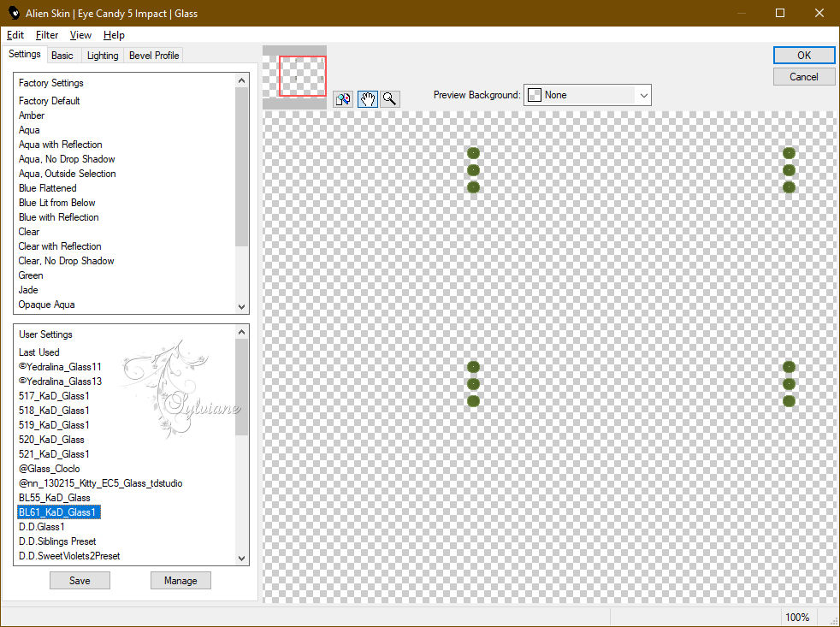The height and width of the screenshot is (627, 840).
Task: Select the Clear preset
Action: (x=29, y=232)
